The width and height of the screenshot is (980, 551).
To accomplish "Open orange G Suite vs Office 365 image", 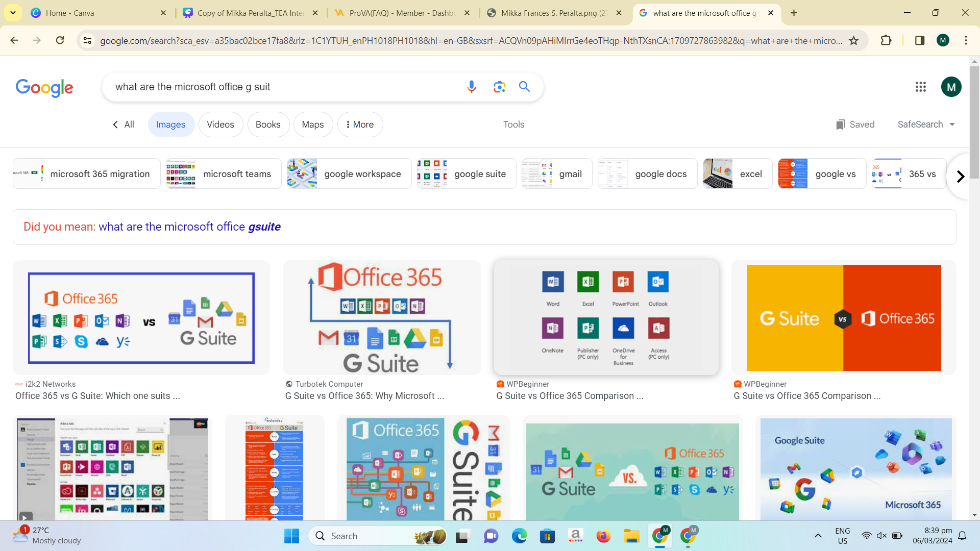I will [x=844, y=318].
